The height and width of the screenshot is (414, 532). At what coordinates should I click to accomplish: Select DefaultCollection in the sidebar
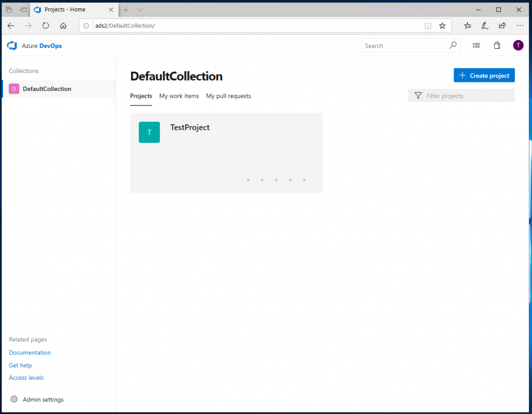47,89
